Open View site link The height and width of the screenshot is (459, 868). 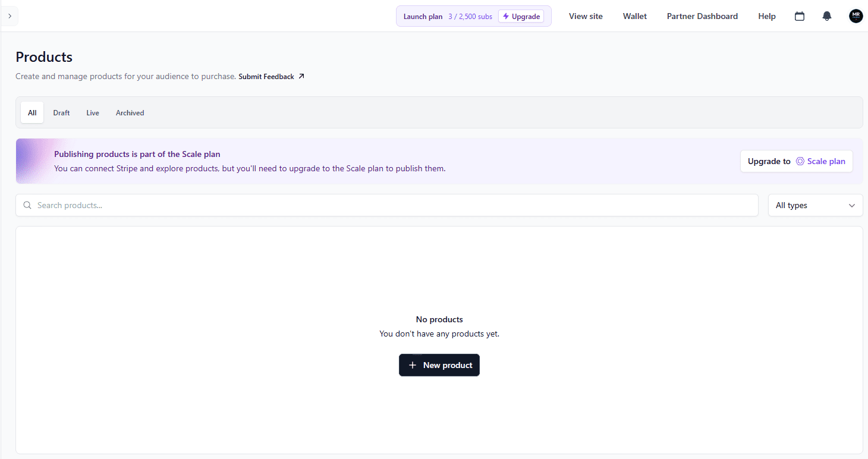coord(586,16)
